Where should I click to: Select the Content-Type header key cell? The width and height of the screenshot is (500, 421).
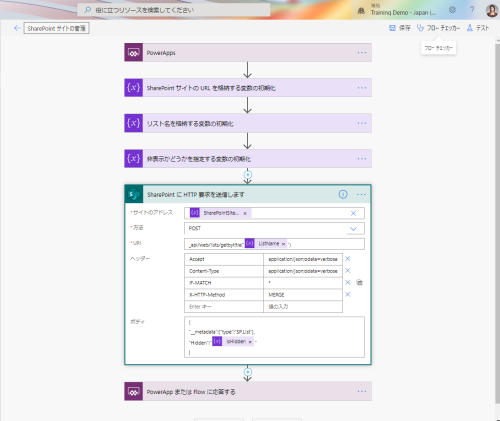tap(224, 271)
